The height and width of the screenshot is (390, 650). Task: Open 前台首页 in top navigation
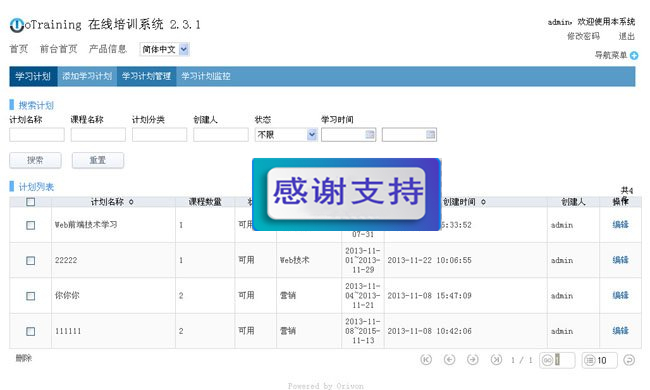(58, 49)
